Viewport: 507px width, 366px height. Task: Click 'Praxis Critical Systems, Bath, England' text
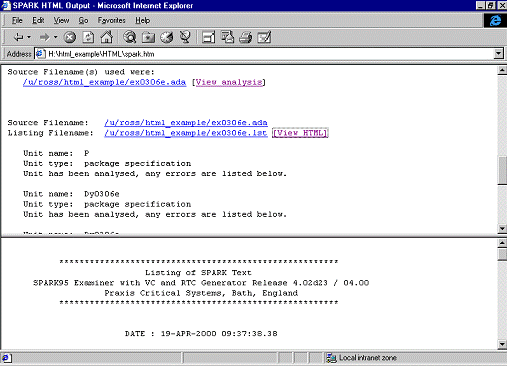(201, 293)
